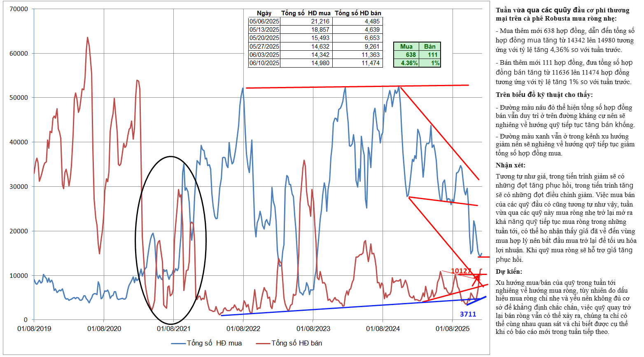
Task: Select the 'Tổng số HĐ bán' legend label
Action: [296, 343]
